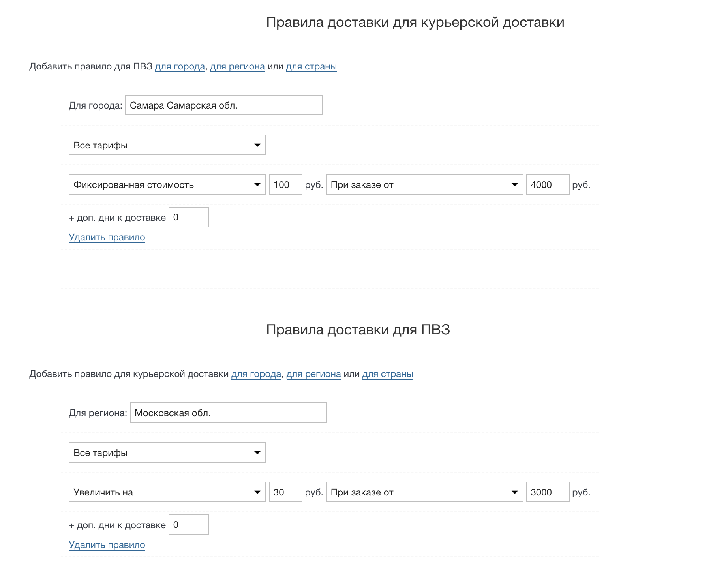Open the 'Все тарифы' dropdown in the Московская обл. rule
Image resolution: width=728 pixels, height=578 pixels.
point(167,453)
